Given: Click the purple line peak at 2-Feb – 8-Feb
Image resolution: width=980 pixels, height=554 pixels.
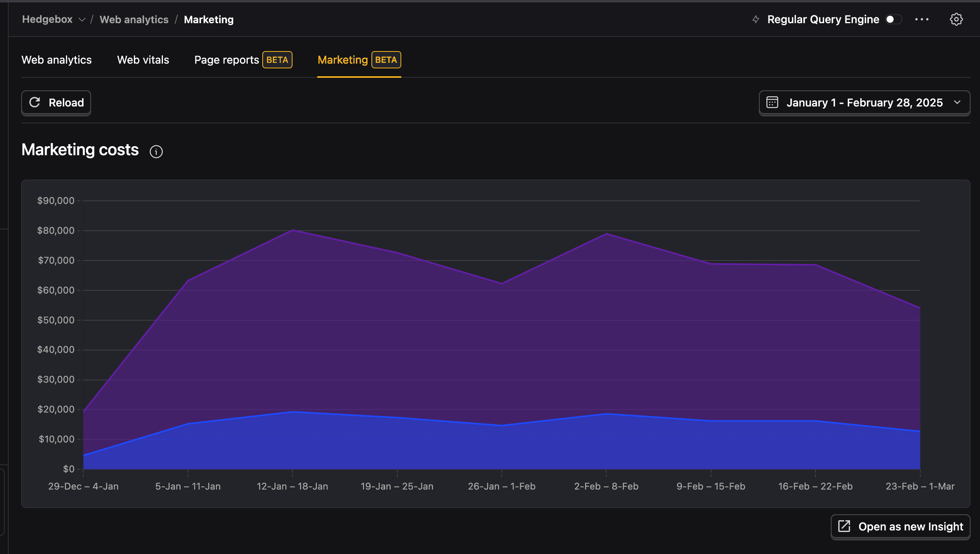Looking at the screenshot, I should [x=606, y=234].
